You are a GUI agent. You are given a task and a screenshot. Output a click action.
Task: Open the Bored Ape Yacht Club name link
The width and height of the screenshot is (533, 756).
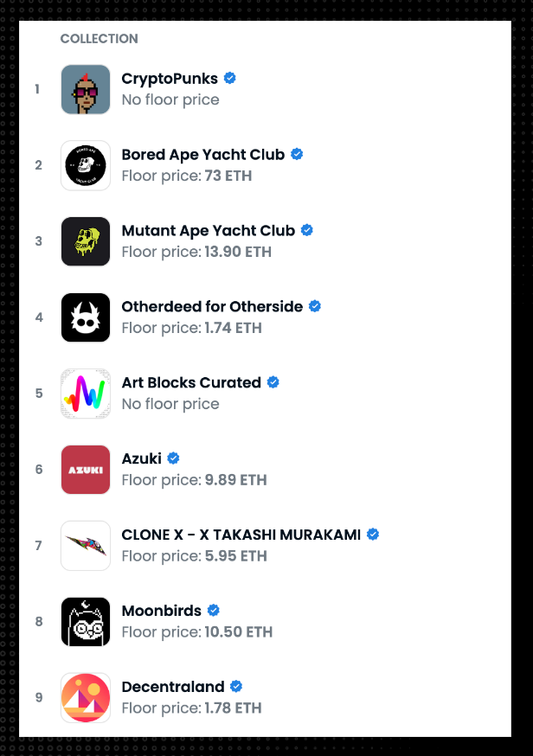pyautogui.click(x=203, y=155)
